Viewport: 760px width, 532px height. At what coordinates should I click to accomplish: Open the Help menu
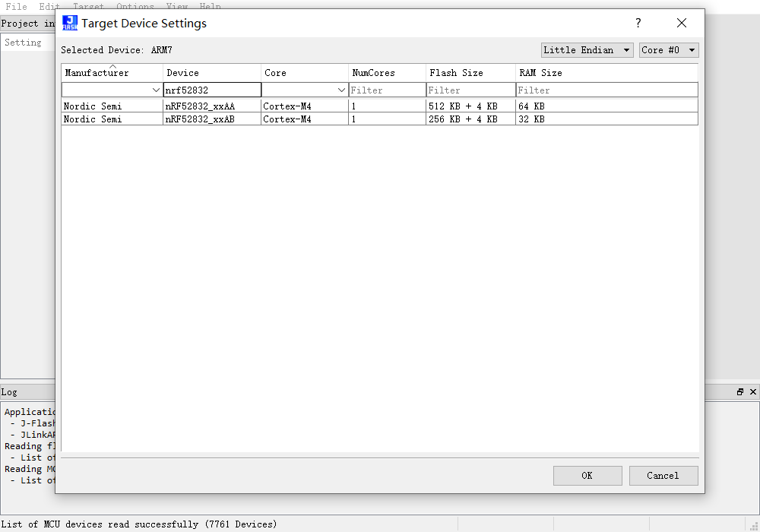(x=211, y=6)
